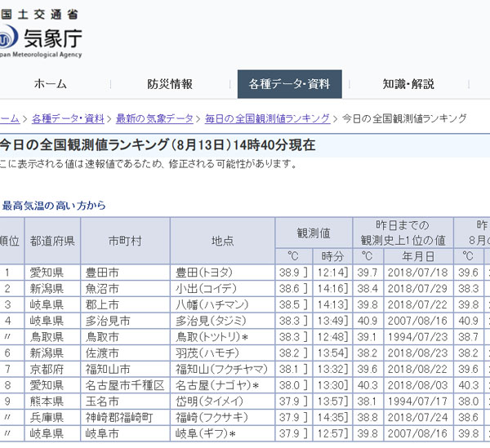
Task: Click the 岐阜(ギフ) station cell
Action: click(x=222, y=434)
